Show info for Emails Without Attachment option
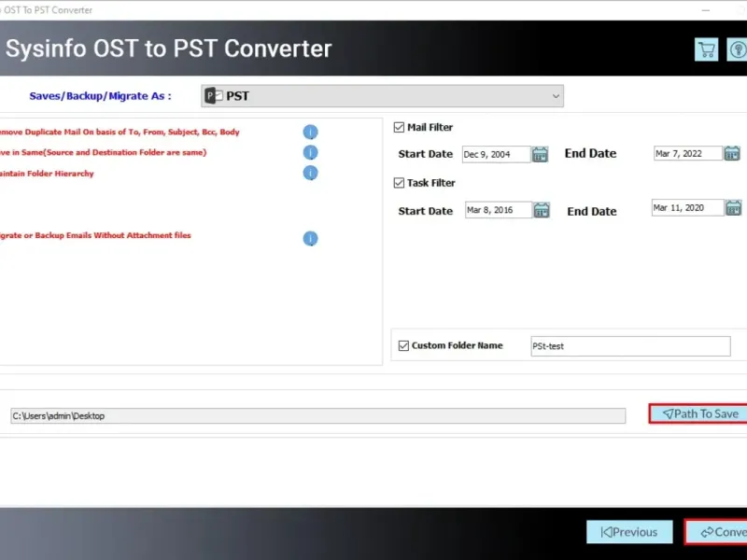This screenshot has width=747, height=560. (x=310, y=239)
